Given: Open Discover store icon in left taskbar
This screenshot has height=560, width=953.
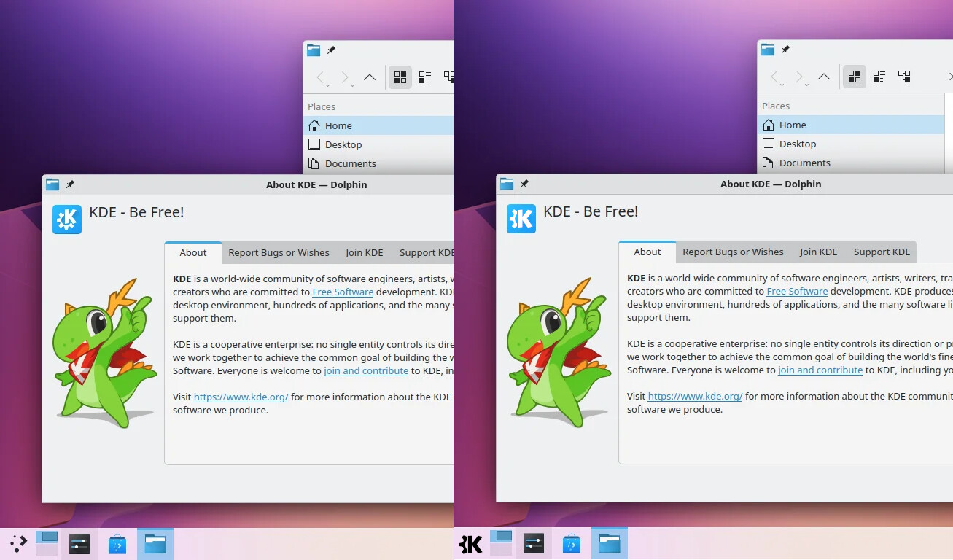Looking at the screenshot, I should coord(117,544).
